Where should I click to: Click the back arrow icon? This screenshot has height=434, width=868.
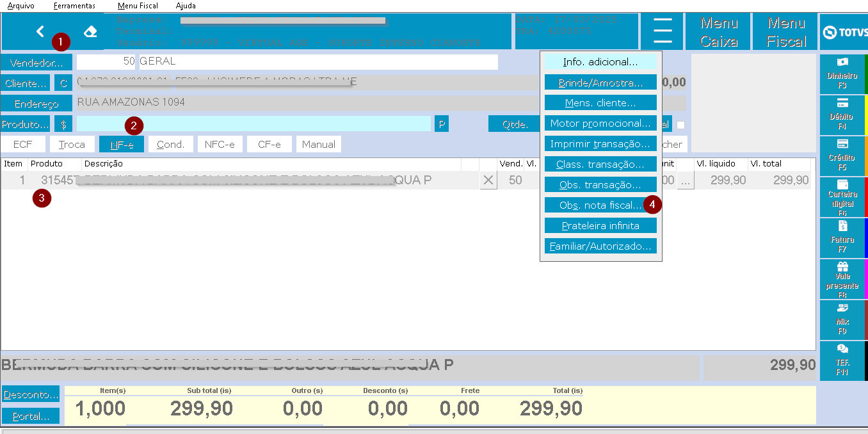point(40,31)
